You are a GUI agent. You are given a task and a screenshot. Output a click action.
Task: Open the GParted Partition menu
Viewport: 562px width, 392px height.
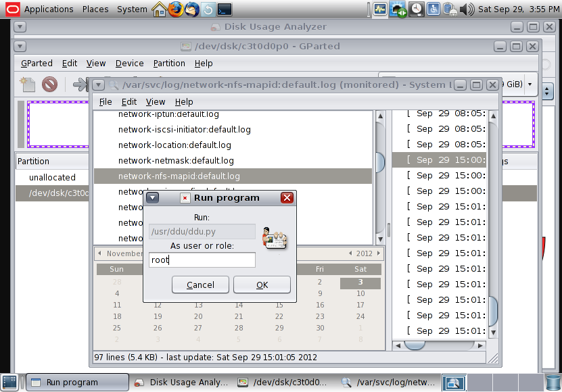point(169,64)
